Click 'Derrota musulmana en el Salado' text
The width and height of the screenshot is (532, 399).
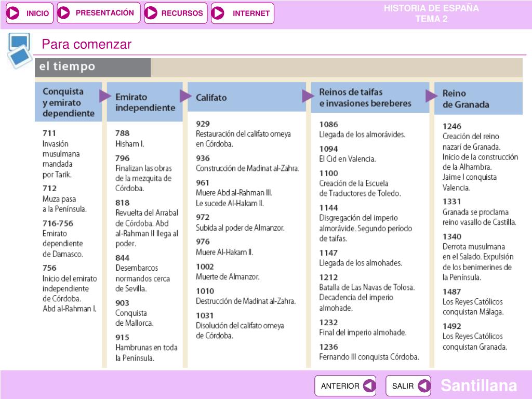(x=474, y=251)
